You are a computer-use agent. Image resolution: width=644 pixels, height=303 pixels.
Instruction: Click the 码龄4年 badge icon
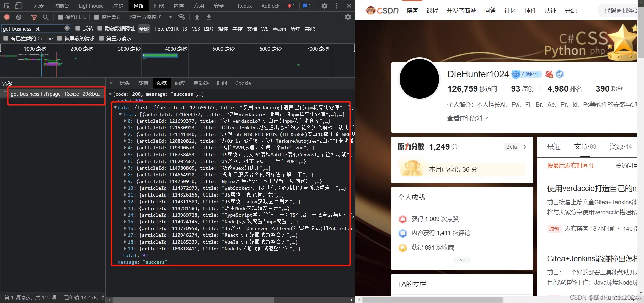[526, 74]
